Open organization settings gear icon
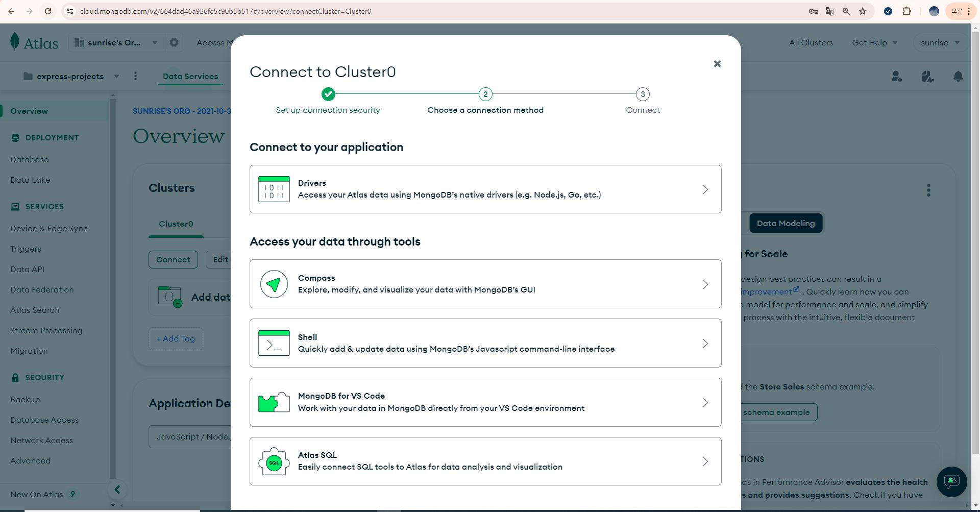Image resolution: width=980 pixels, height=512 pixels. [x=174, y=42]
